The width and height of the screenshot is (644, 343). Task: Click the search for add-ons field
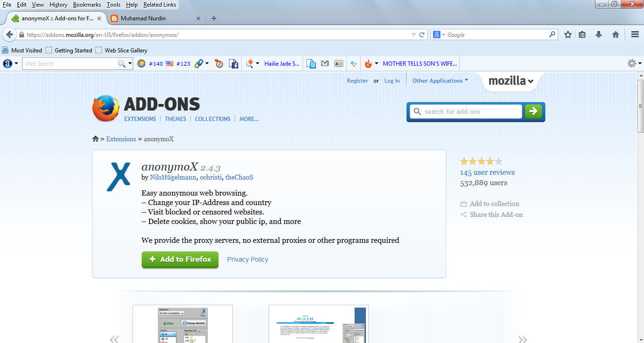466,111
